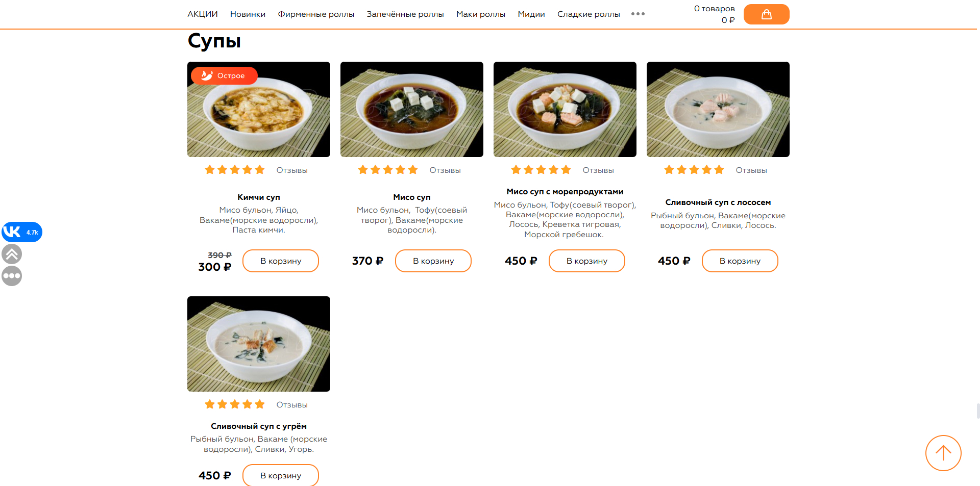
Task: Add Сливочный суп с угрём to cart
Action: 281,475
